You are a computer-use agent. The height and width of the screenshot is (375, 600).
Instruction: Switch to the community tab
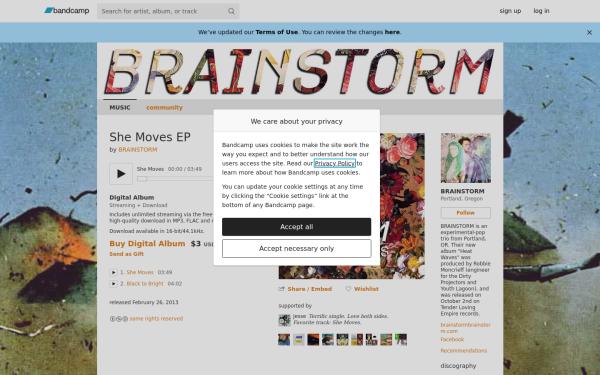(164, 108)
